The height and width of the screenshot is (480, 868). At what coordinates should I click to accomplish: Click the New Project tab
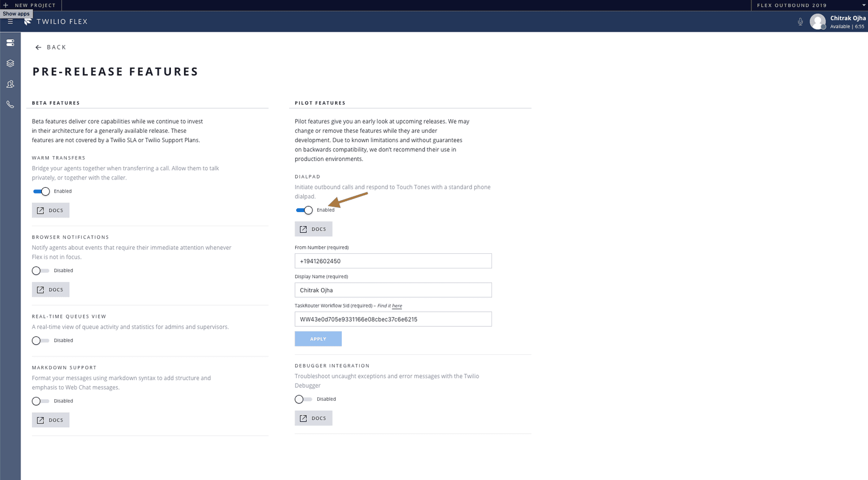[30, 5]
